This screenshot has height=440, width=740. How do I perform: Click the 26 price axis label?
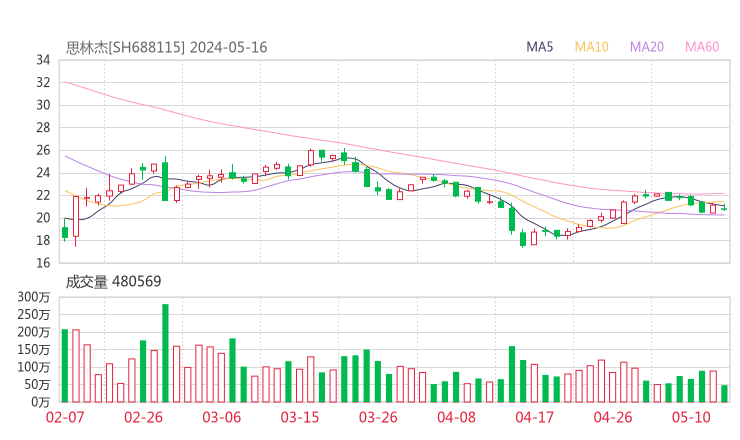coord(43,150)
